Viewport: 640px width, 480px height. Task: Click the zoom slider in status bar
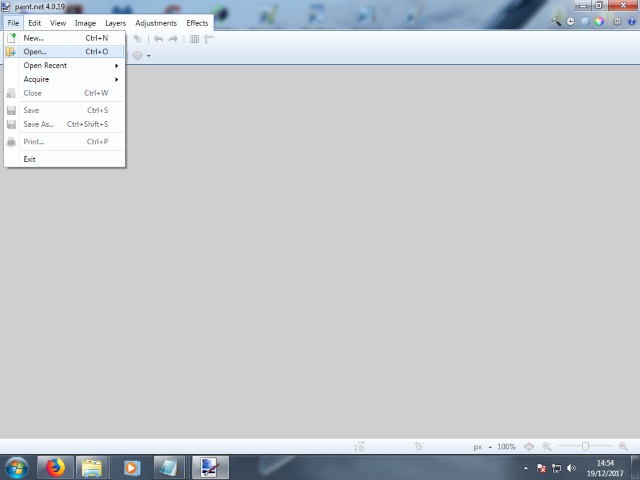(585, 447)
